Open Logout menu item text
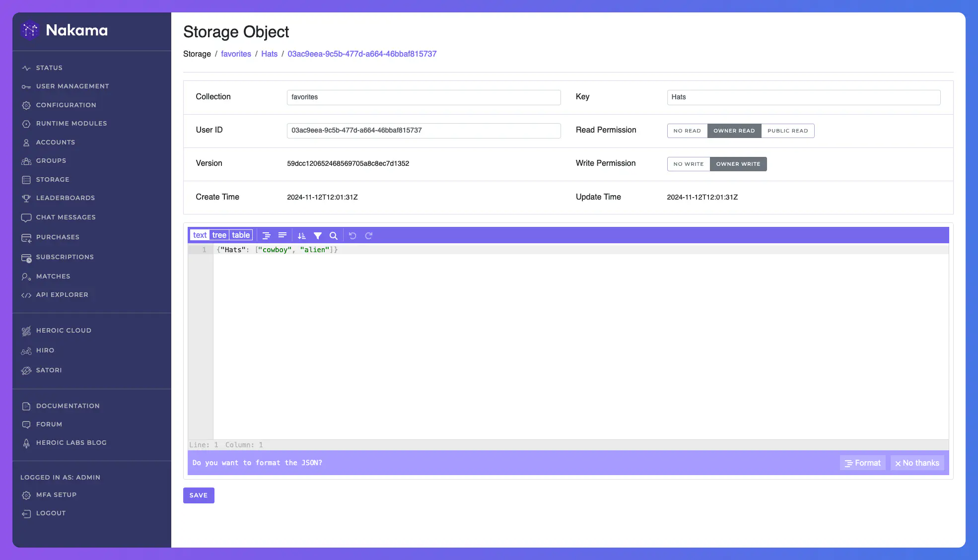 coord(51,513)
